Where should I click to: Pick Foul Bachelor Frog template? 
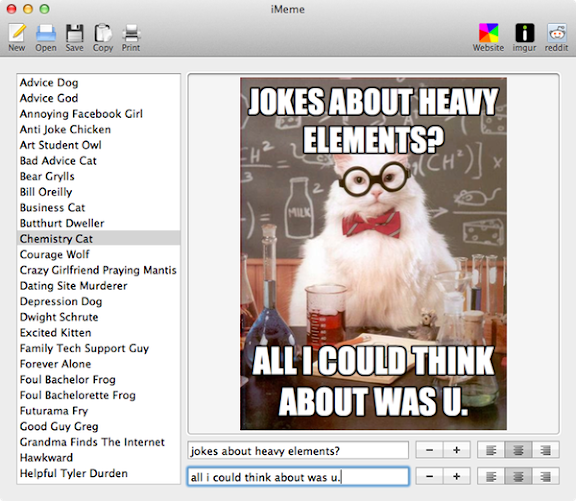click(x=98, y=379)
